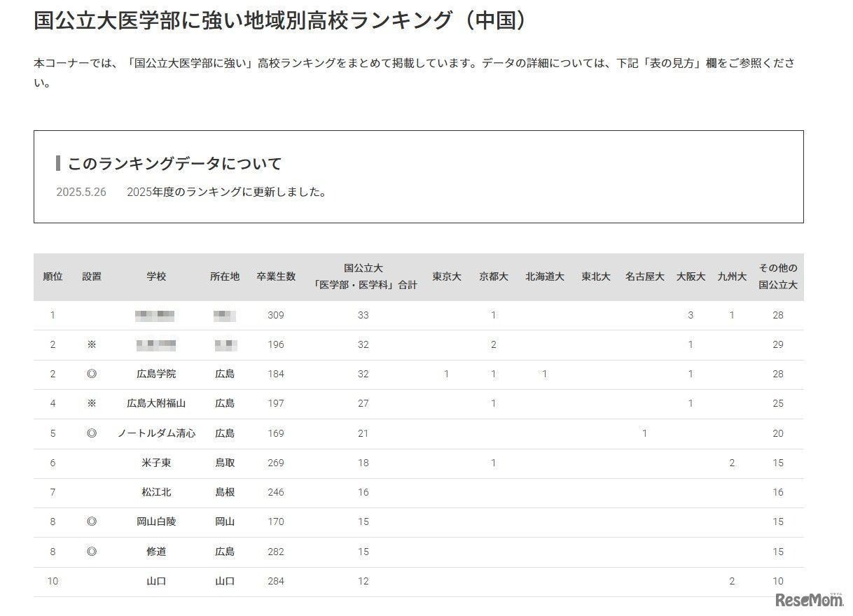Open the 広島学院 school entry
Image resolution: width=853 pixels, height=616 pixels.
155,374
